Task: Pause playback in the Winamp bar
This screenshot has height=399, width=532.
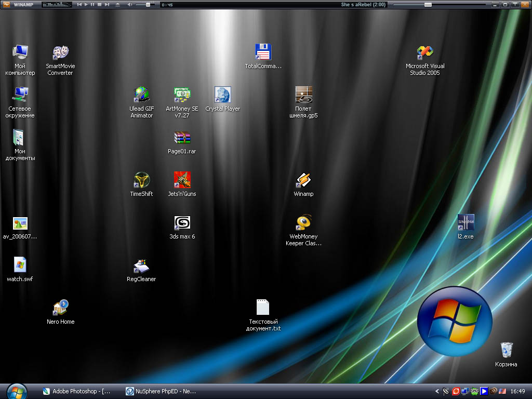Action: tap(92, 4)
